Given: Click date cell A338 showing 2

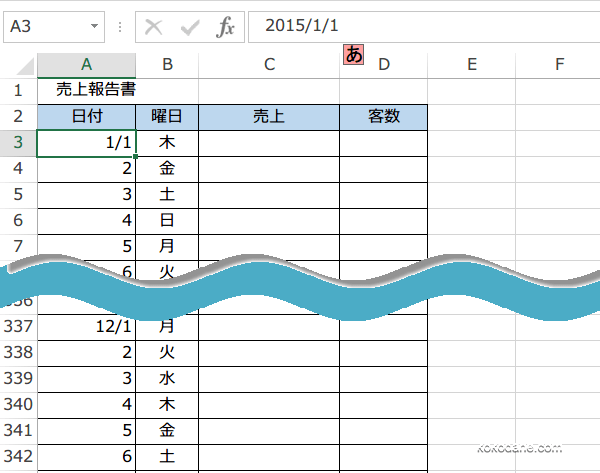Looking at the screenshot, I should pos(86,353).
